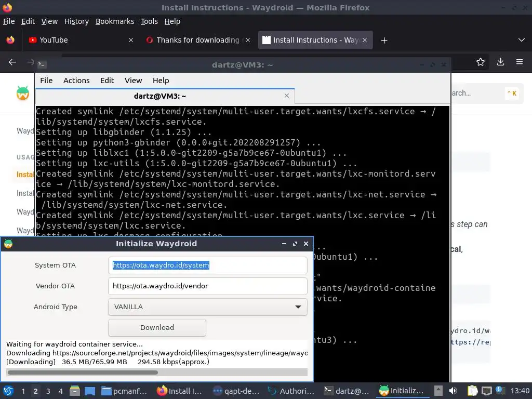Select the Install Instructions - Waydroid tab
Viewport: 532px width, 399px height.
315,40
